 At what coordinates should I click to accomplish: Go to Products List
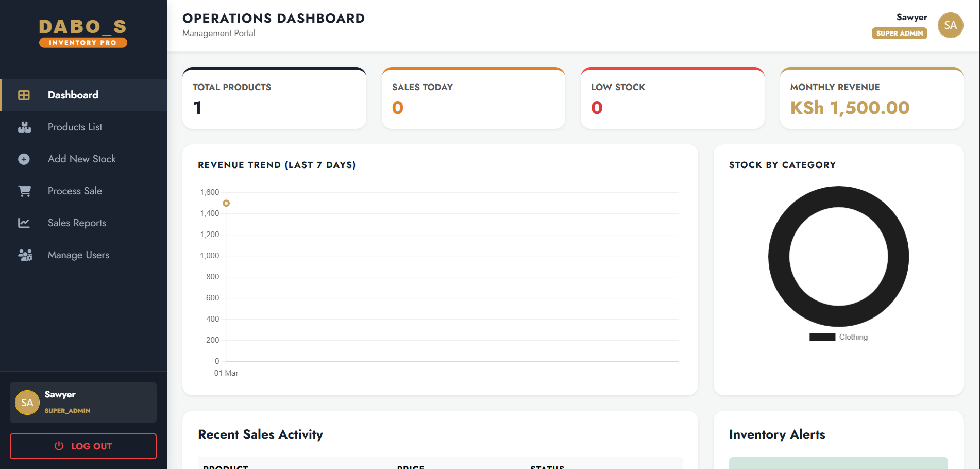83,127
